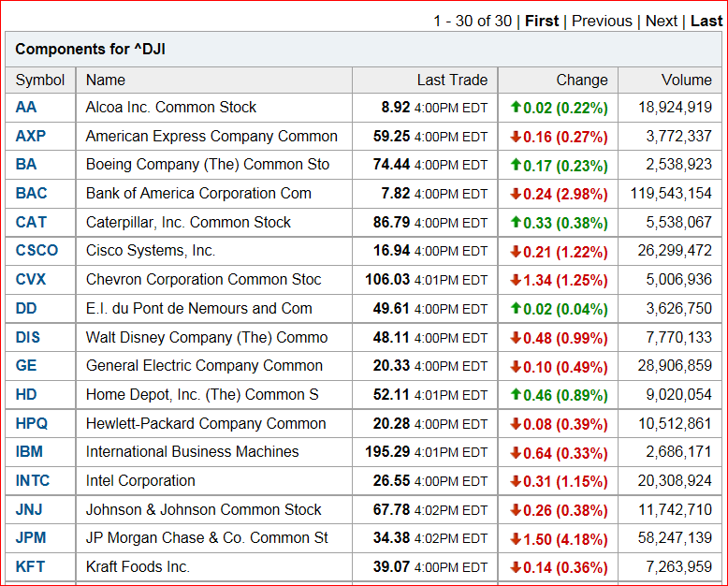The image size is (728, 586).
Task: Select the name 'Cisco Systems, Inc.'
Action: tap(151, 250)
